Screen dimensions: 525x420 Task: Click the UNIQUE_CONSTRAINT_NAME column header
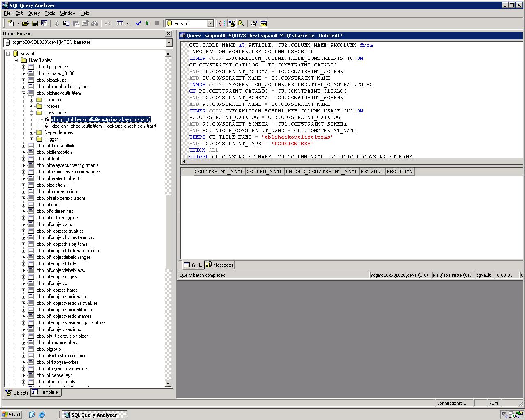(322, 171)
